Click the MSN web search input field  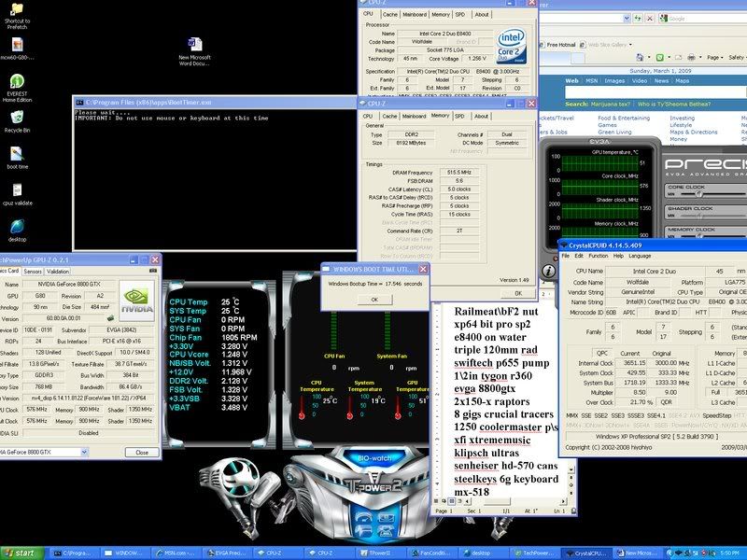coord(655,91)
